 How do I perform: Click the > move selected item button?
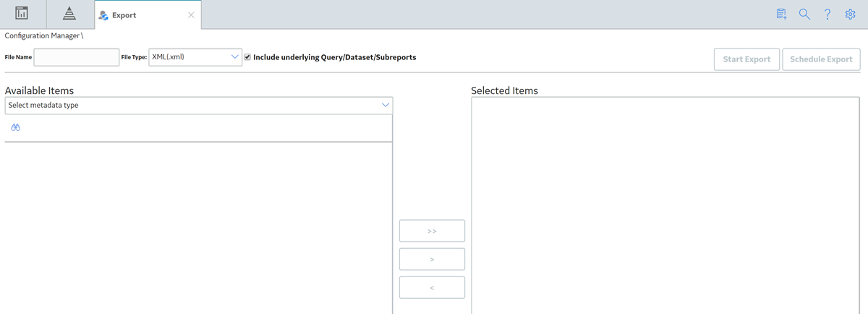[x=432, y=259]
